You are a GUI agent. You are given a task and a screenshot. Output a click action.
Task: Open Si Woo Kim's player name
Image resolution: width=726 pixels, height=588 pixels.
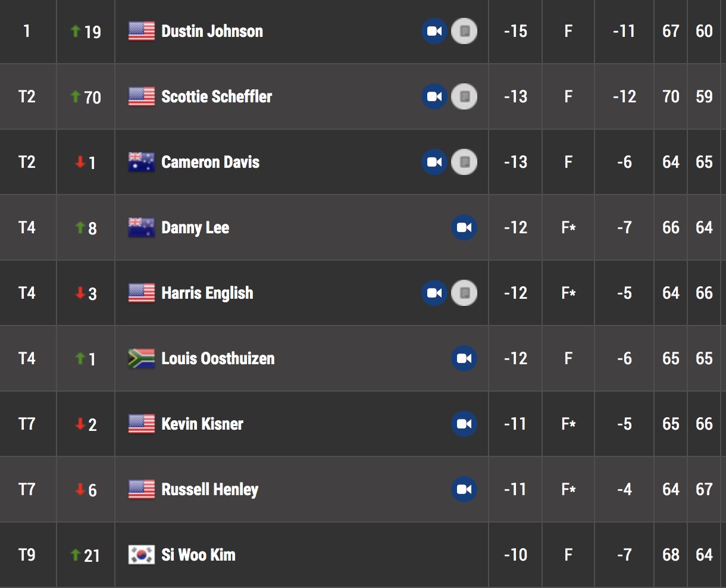coord(198,555)
